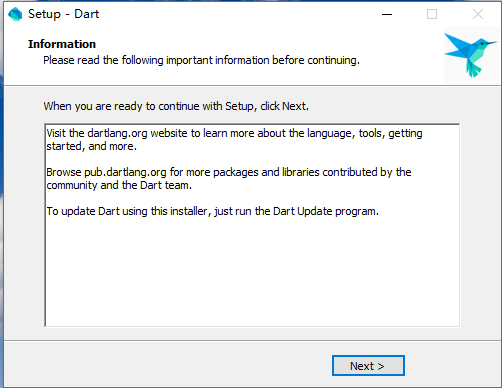
Task: Click inside the information text box
Action: (x=252, y=225)
